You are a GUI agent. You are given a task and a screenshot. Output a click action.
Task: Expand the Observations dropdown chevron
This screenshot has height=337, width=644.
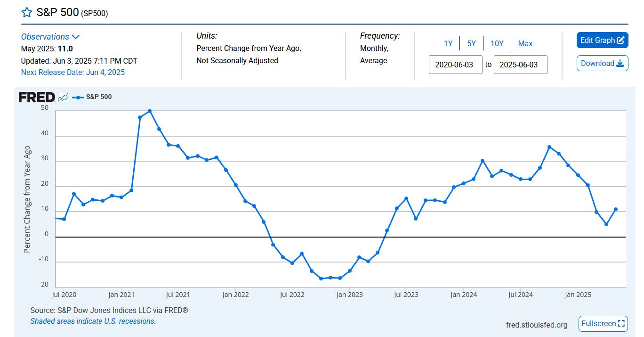pyautogui.click(x=76, y=37)
